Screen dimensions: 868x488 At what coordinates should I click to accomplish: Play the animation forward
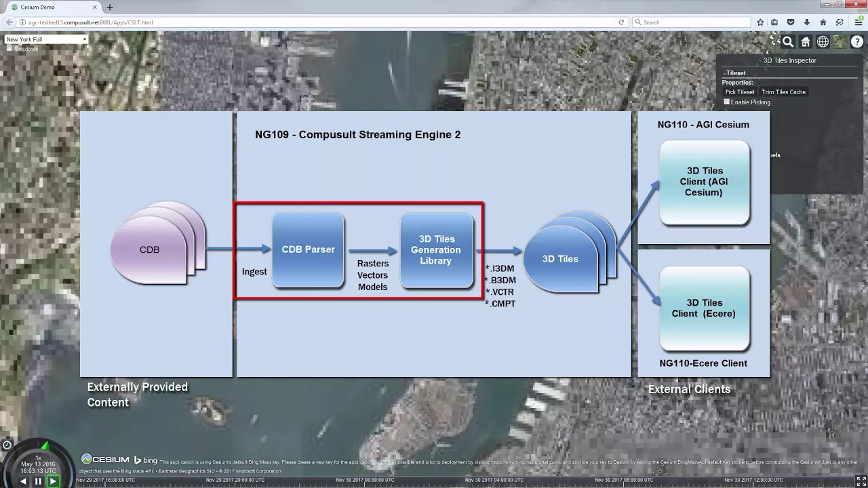click(x=52, y=481)
